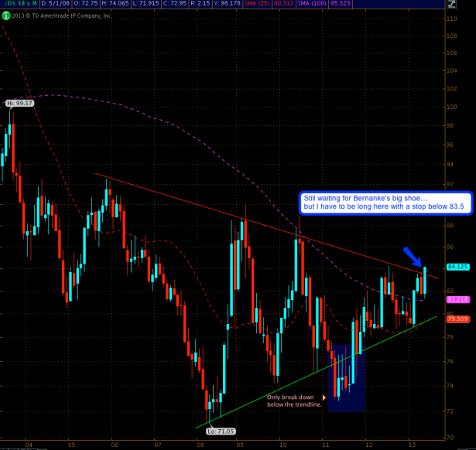Click the 09 year label on time axis
Screen dimensions: 476x450
click(240, 445)
